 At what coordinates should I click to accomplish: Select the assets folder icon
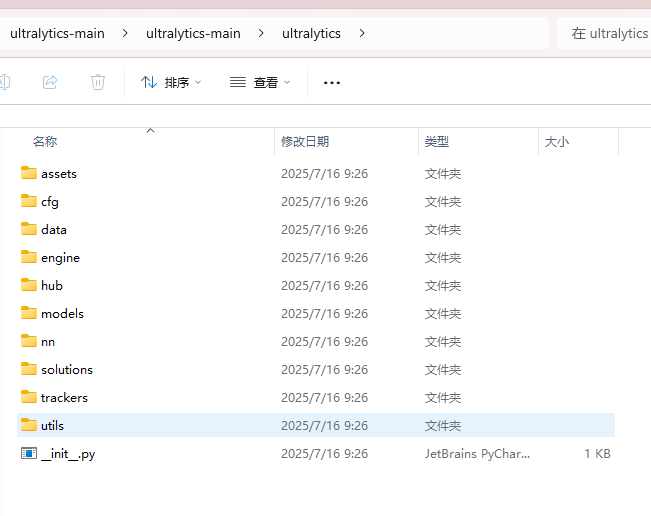coord(29,173)
